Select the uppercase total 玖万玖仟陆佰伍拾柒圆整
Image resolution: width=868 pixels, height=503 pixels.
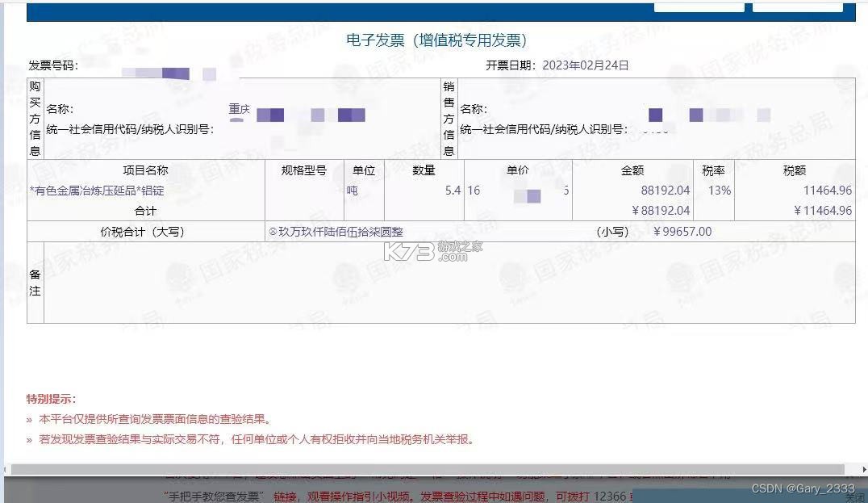pyautogui.click(x=340, y=232)
